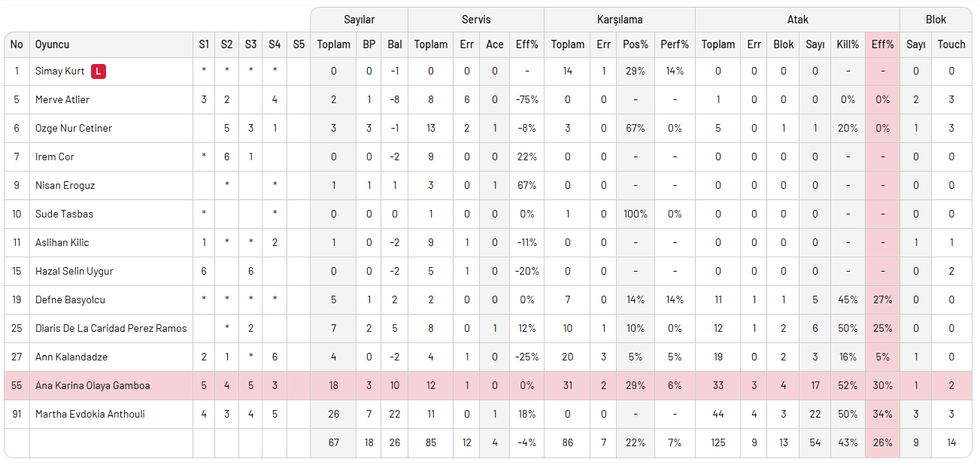980x468 pixels.
Task: Sort by the Pos% column header
Action: (x=636, y=44)
